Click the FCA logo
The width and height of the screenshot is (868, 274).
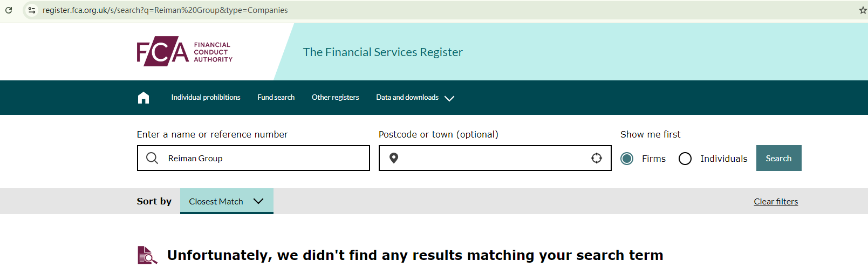(184, 52)
